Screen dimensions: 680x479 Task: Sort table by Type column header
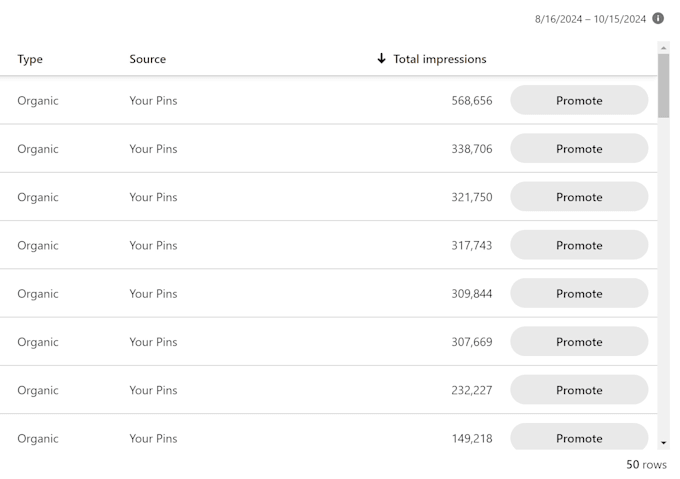30,59
